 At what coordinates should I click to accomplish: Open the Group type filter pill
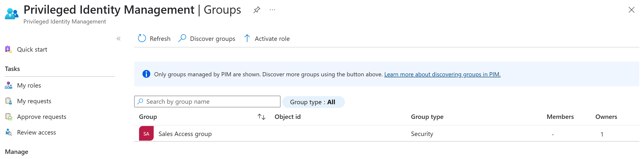click(313, 102)
